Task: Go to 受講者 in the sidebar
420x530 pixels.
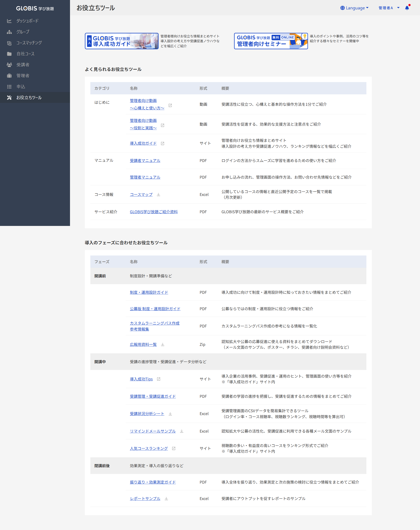Action: [x=23, y=65]
